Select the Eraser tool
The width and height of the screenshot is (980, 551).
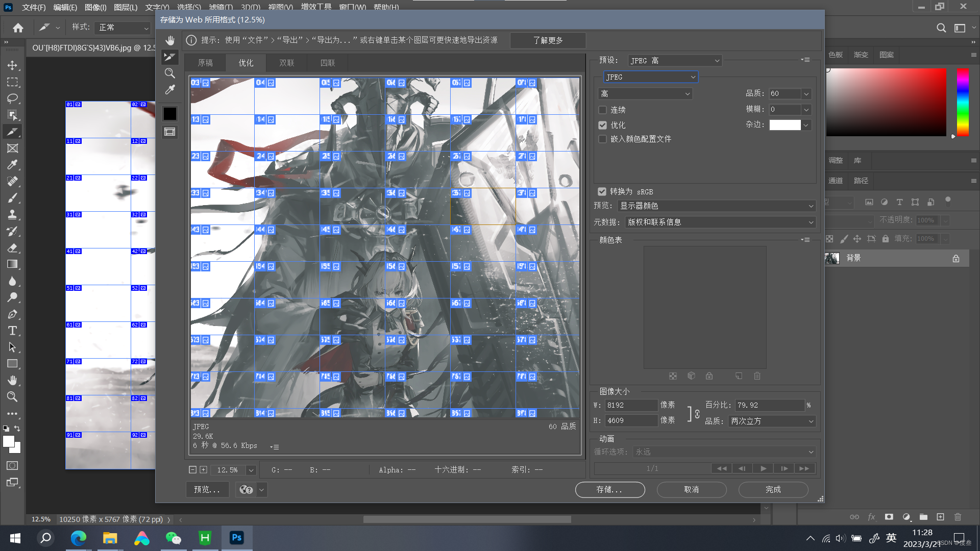tap(12, 248)
